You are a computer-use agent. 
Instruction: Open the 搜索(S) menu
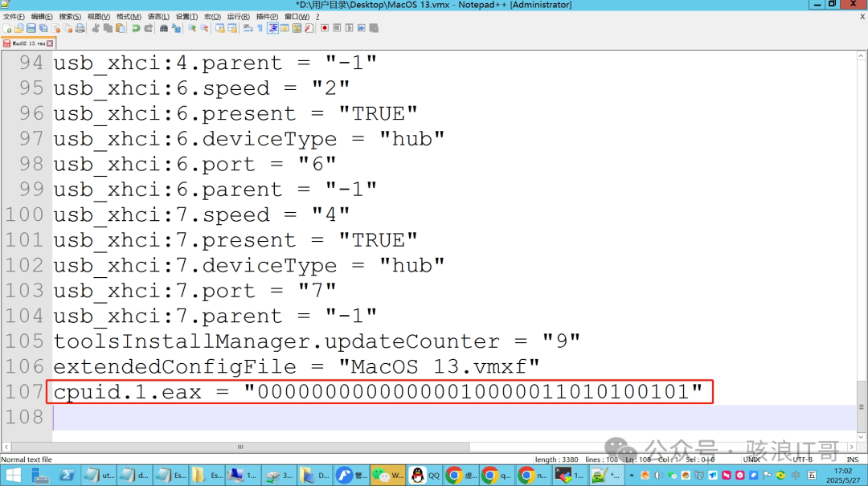[x=70, y=17]
